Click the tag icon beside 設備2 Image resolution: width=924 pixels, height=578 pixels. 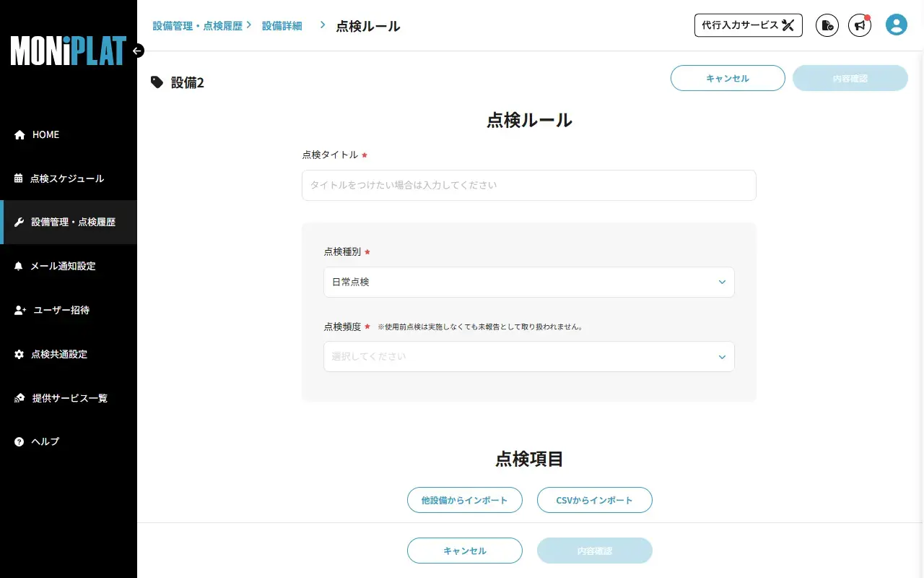pos(157,82)
